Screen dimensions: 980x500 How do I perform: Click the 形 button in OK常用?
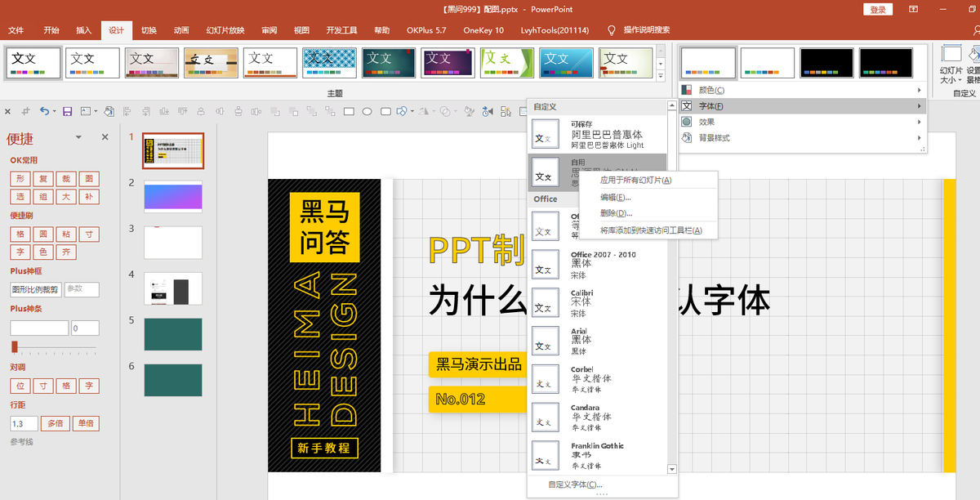(20, 178)
